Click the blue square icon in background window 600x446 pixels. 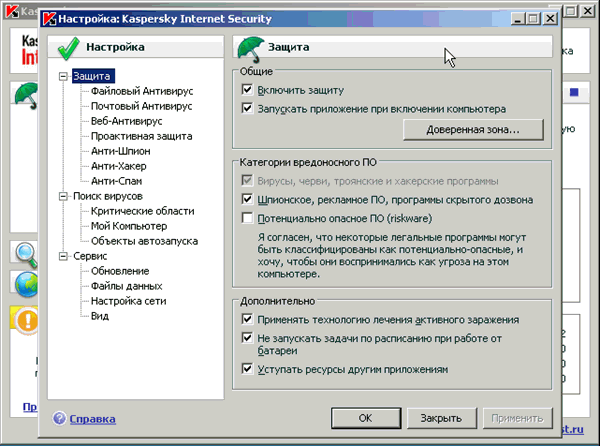[x=574, y=92]
